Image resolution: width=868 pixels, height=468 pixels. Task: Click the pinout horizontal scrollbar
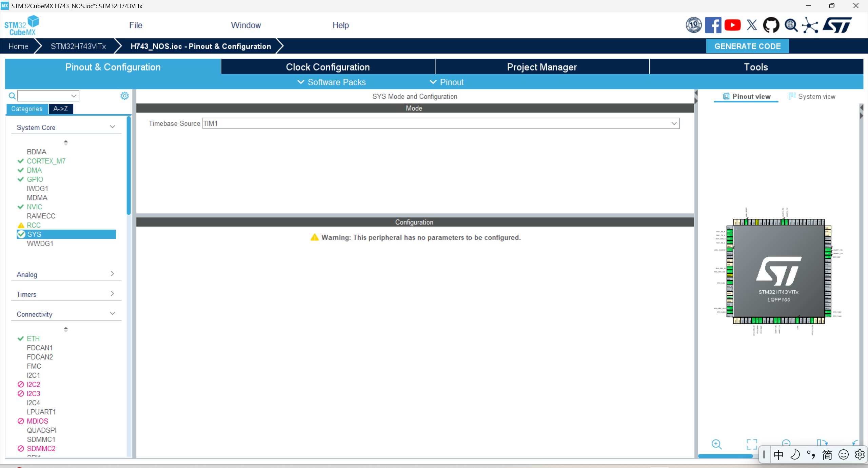[x=726, y=456]
